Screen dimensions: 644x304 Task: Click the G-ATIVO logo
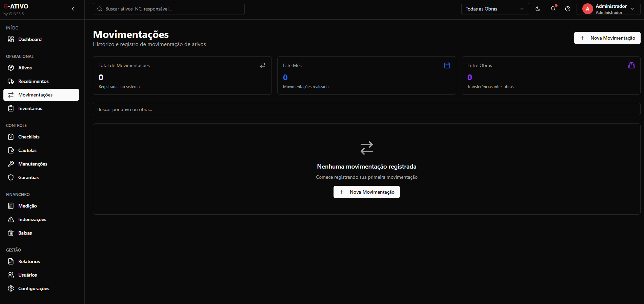tap(16, 6)
